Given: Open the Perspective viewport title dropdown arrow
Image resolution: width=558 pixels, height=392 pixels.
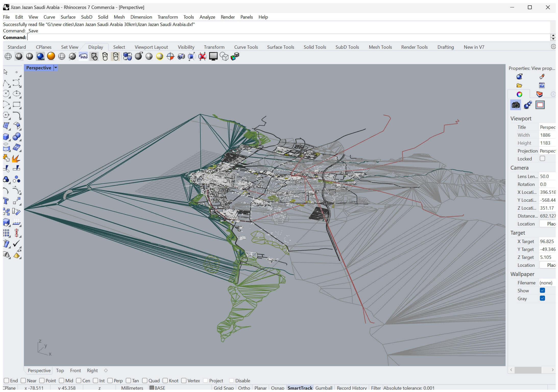Looking at the screenshot, I should pyautogui.click(x=56, y=68).
